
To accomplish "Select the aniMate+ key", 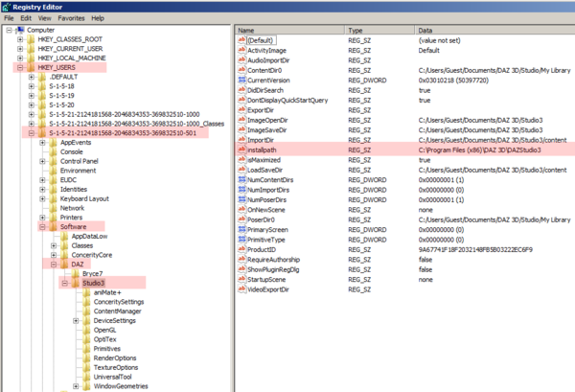I will point(107,292).
